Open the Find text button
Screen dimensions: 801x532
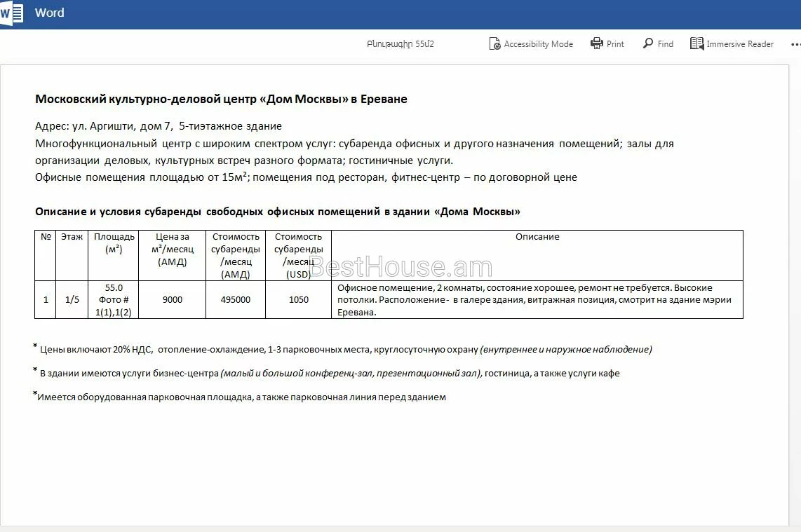(x=665, y=44)
